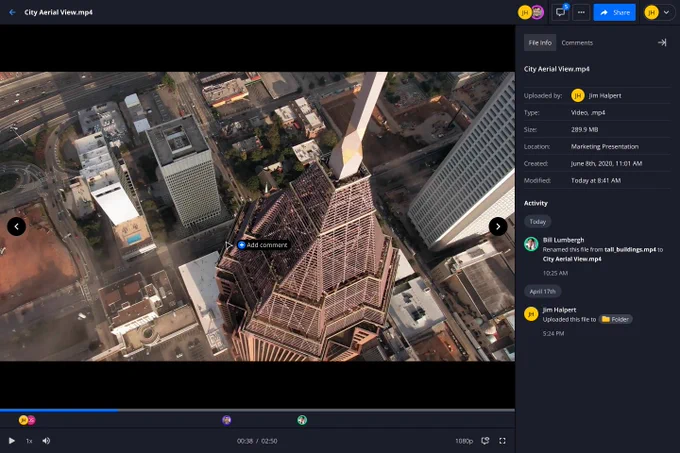Play the video

point(12,441)
